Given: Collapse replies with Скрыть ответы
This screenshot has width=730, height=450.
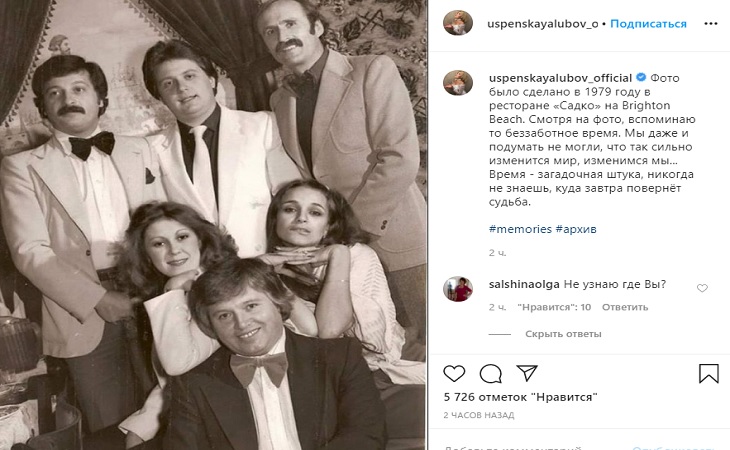Looking at the screenshot, I should tap(563, 333).
